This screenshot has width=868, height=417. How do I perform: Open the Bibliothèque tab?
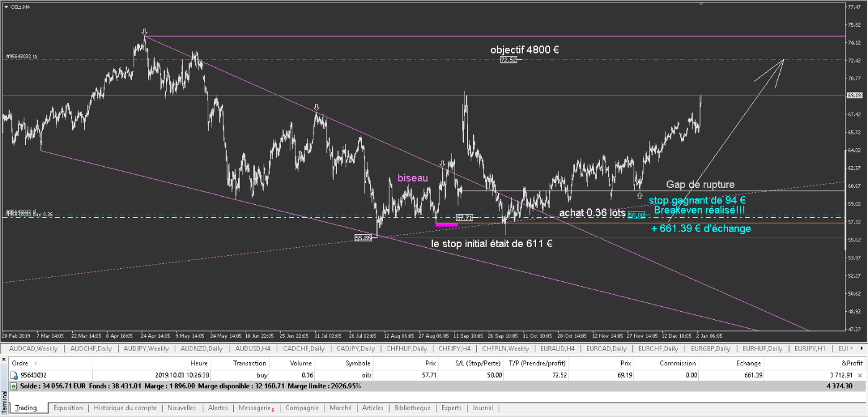412,408
